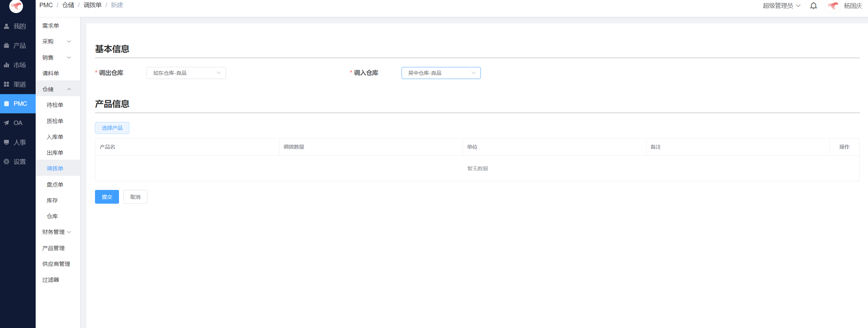Viewport: 868px width, 328px height.
Task: Click 新建 in the breadcrumb
Action: tap(117, 5)
